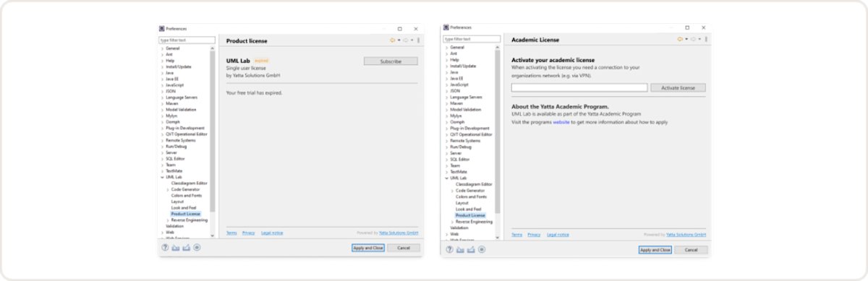
Task: Expand Reverse Engineering node in Product license window
Action: (x=168, y=220)
